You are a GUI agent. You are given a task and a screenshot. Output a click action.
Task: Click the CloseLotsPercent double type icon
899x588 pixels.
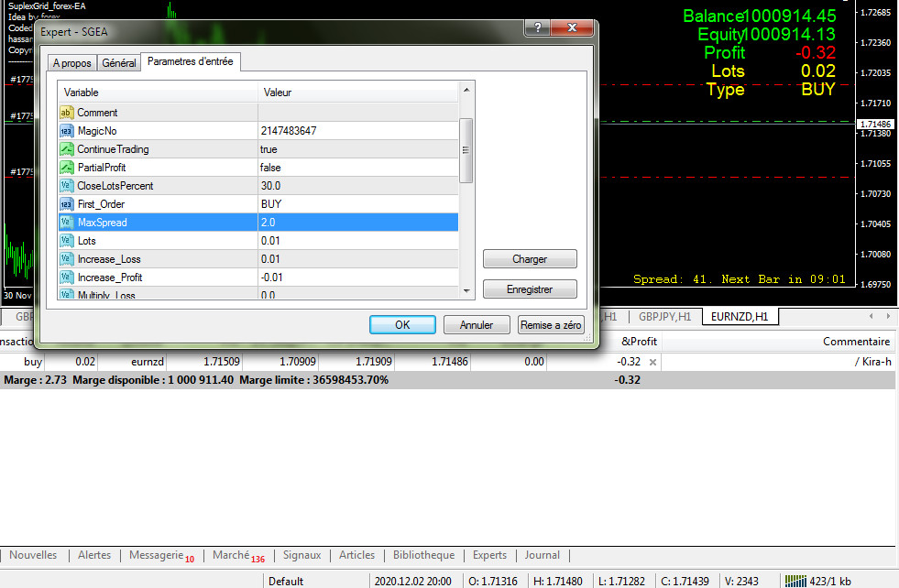67,186
